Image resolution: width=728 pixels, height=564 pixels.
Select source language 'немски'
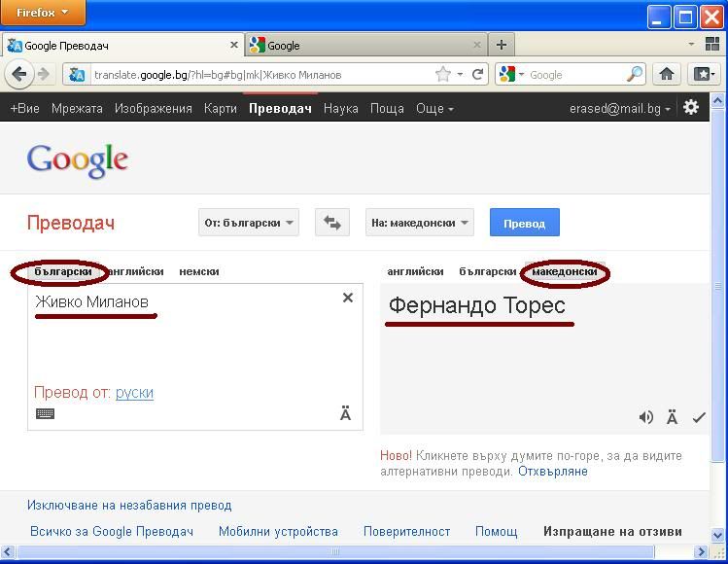click(x=199, y=271)
